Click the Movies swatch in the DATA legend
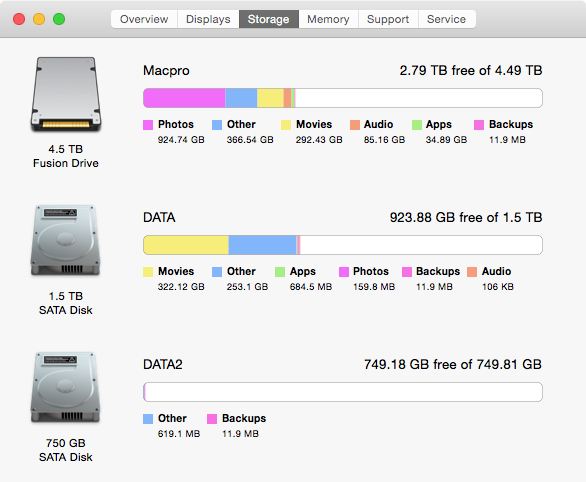Screen dimensions: 586x482 pos(148,272)
